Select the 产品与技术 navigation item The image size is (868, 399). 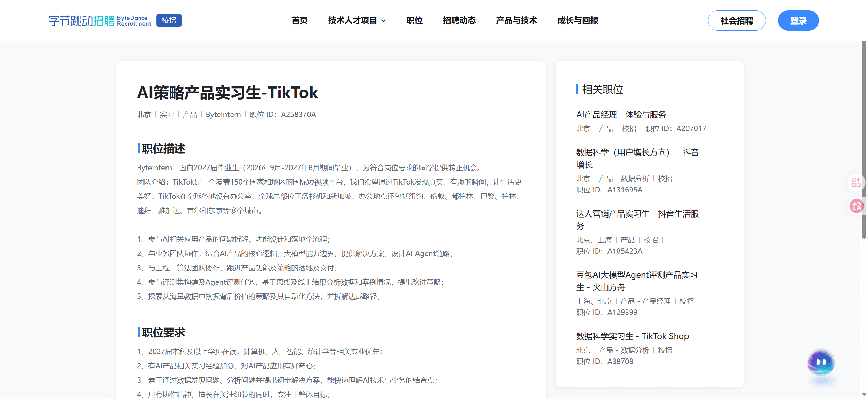517,20
